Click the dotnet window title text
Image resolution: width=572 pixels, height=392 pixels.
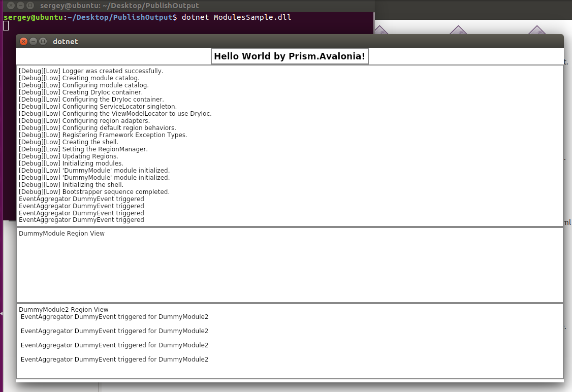[66, 42]
